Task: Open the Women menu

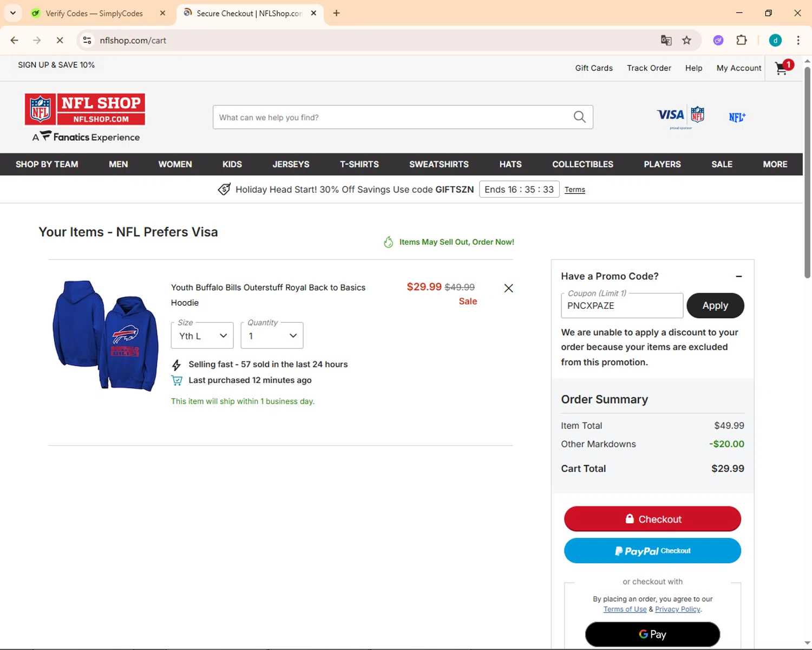Action: [x=175, y=164]
